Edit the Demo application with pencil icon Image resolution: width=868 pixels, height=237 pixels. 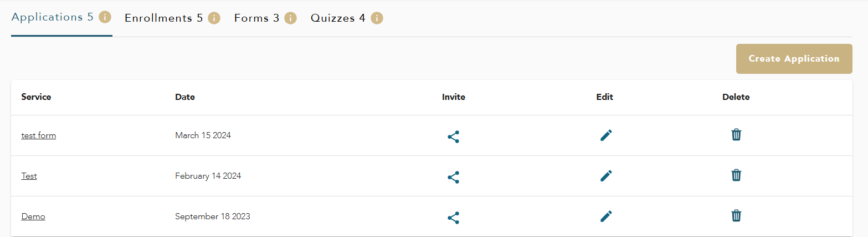pos(606,216)
